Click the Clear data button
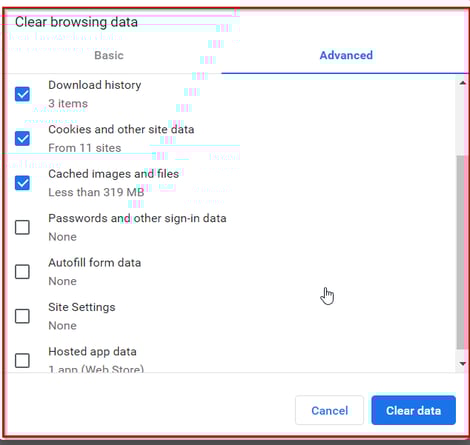The image size is (470, 445). (413, 410)
